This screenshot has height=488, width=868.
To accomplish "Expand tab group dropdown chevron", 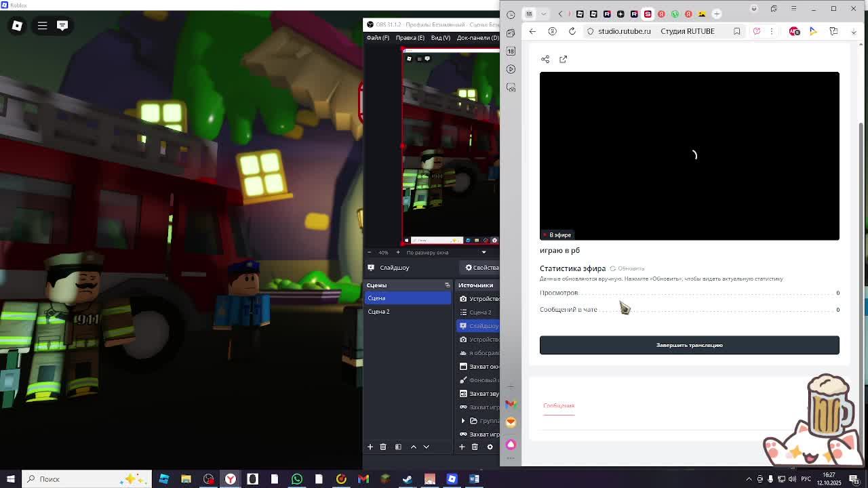I will (x=543, y=14).
